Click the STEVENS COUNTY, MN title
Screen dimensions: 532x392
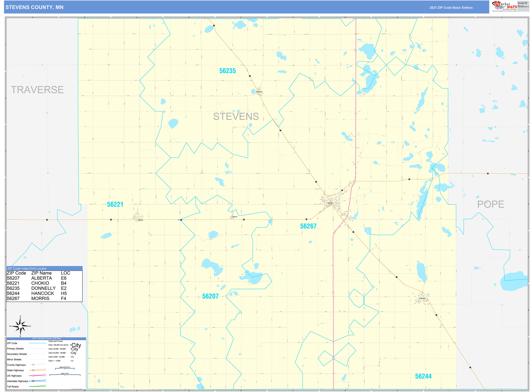[x=34, y=7]
